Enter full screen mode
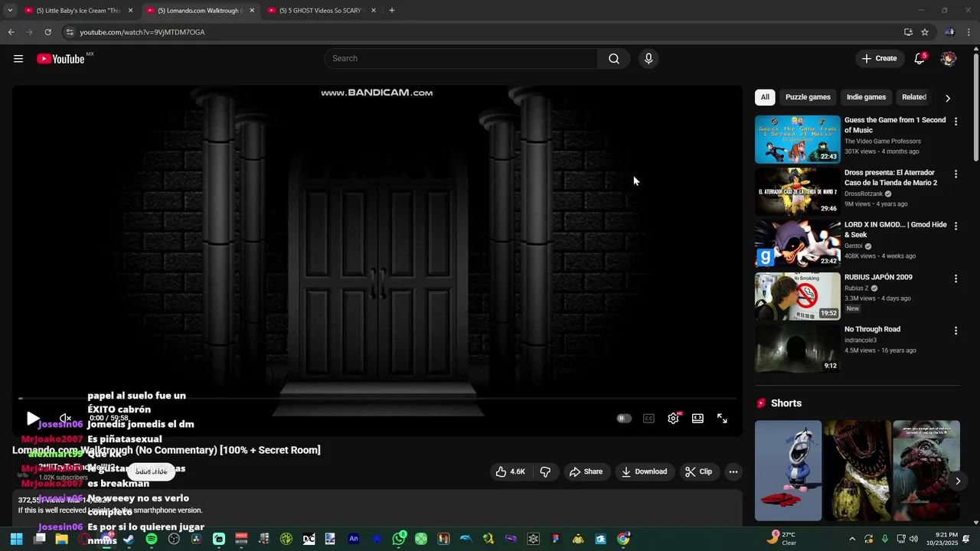 coord(722,419)
